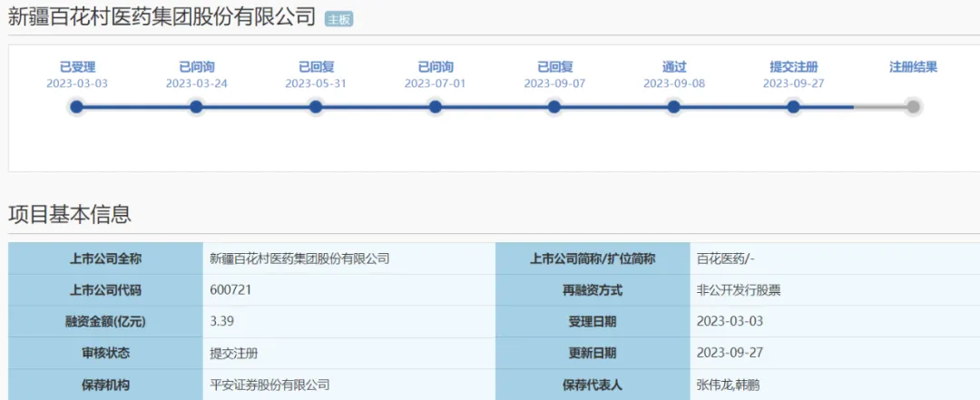Click the 注册结果 stage label

tap(913, 67)
